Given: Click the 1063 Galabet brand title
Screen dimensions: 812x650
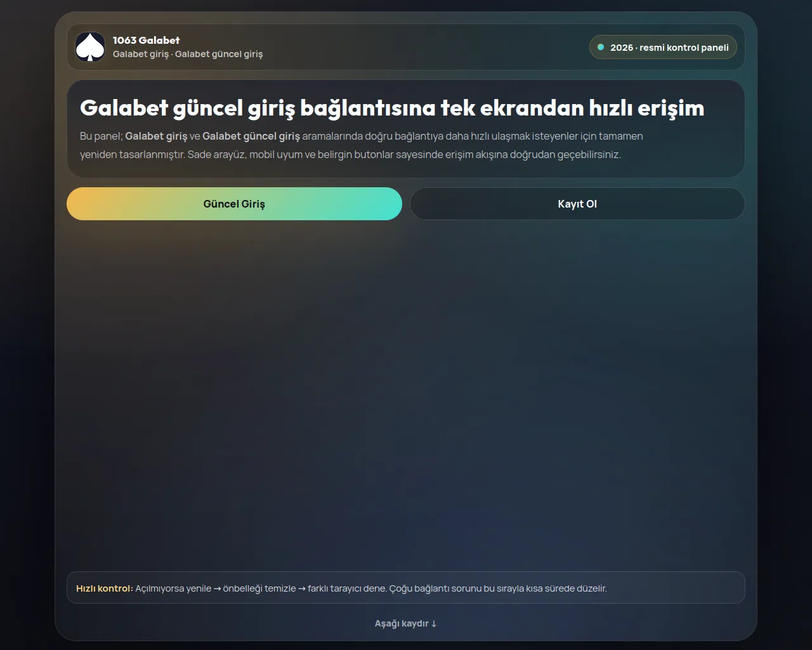Looking at the screenshot, I should click(x=146, y=40).
